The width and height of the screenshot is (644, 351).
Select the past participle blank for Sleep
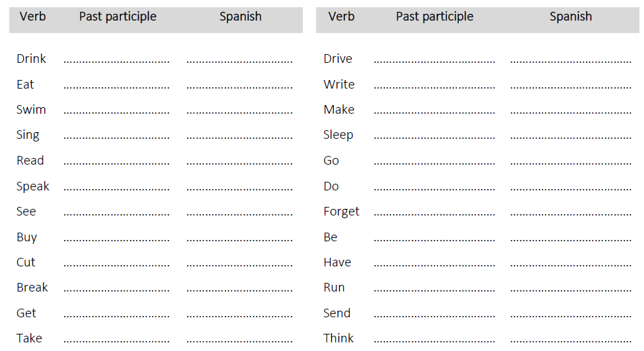434,137
